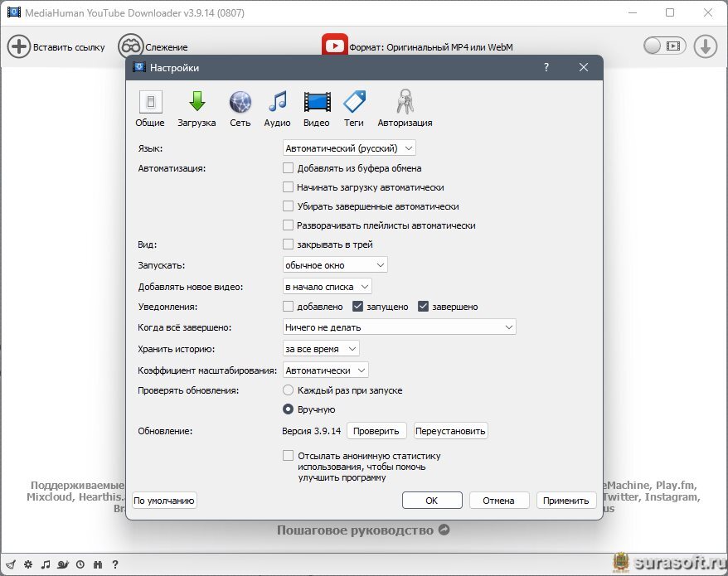Click the help question mark in dialog title

546,67
